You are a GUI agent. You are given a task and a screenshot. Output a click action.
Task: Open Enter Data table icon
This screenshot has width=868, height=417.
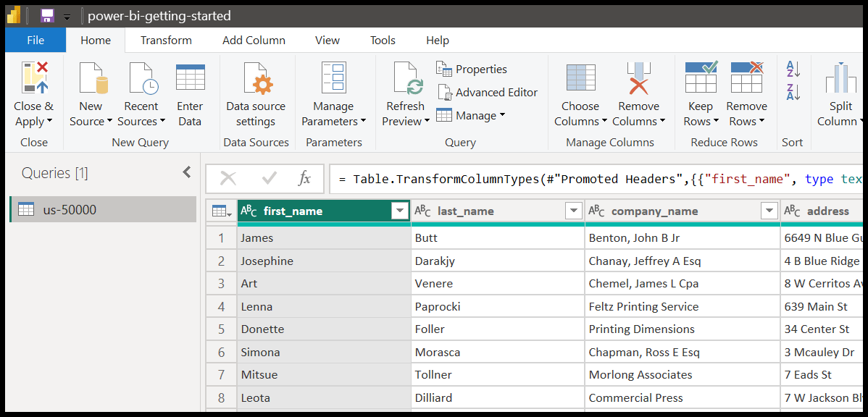click(190, 77)
